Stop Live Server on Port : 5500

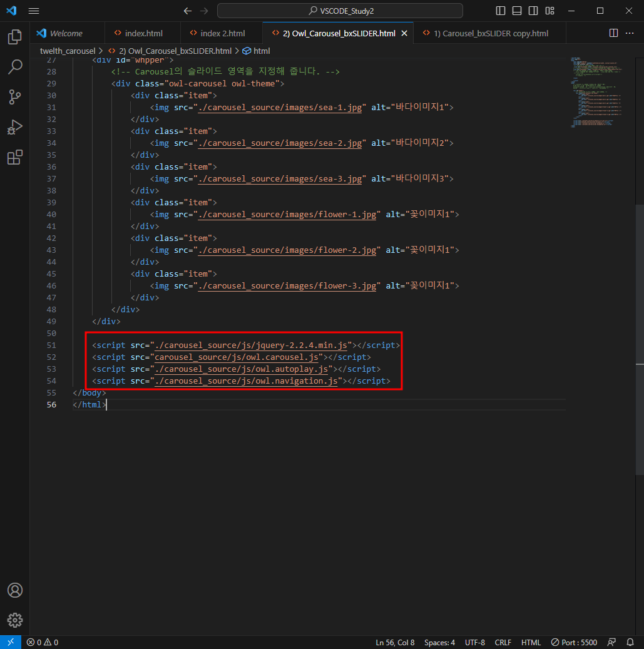tap(574, 642)
